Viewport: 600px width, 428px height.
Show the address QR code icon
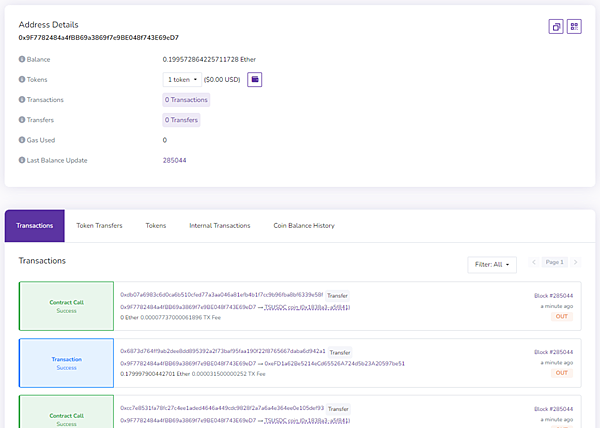click(574, 26)
